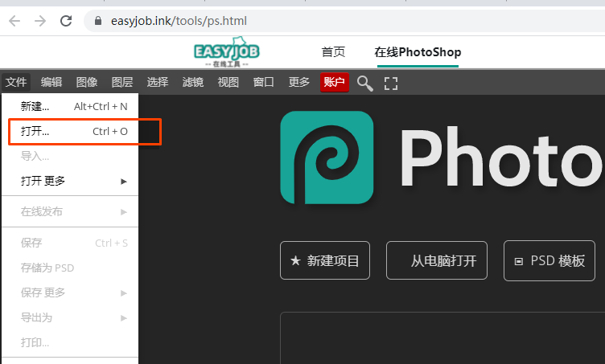The height and width of the screenshot is (364, 605).
Task: Open the 更多 menu
Action: tap(299, 82)
